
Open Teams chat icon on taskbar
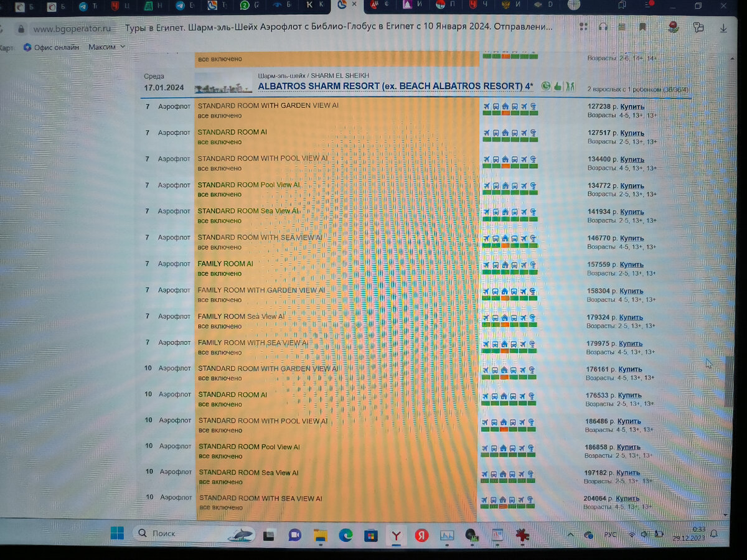click(x=295, y=535)
